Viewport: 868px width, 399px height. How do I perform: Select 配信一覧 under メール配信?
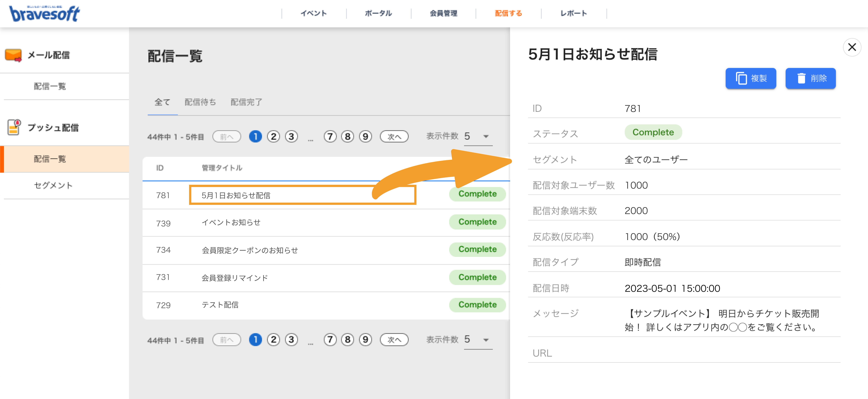(50, 86)
